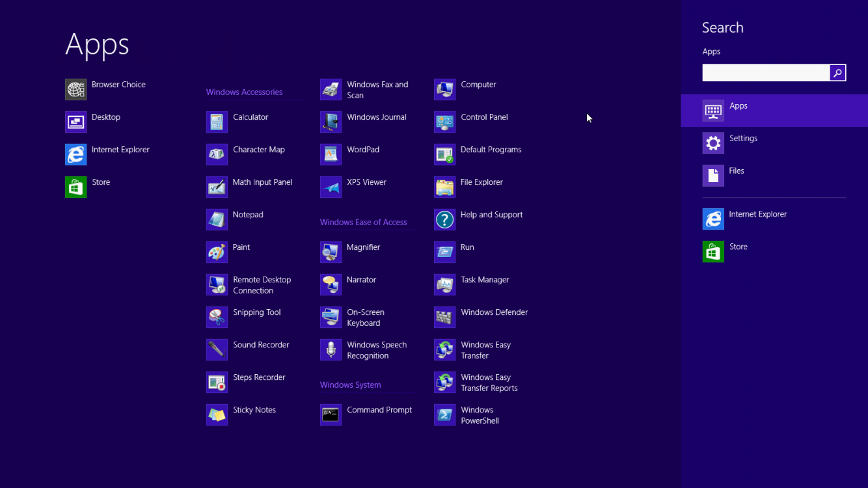Open File Explorer icon

click(444, 187)
